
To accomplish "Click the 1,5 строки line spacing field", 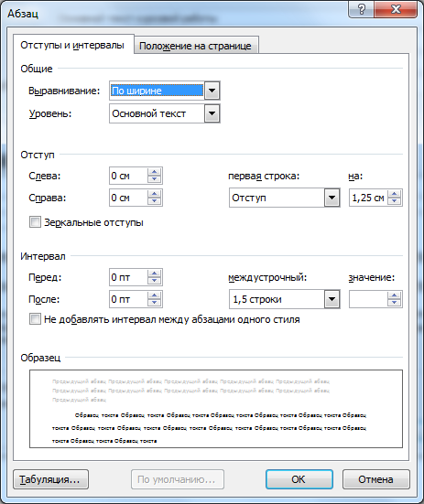I will click(x=277, y=299).
